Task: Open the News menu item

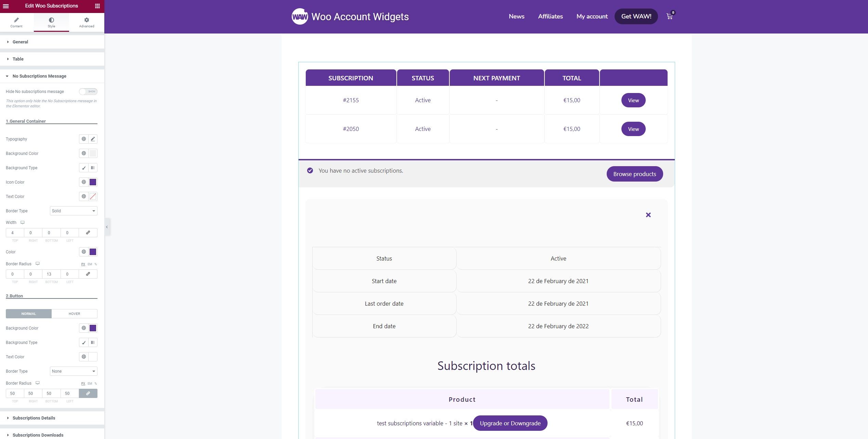Action: point(516,16)
